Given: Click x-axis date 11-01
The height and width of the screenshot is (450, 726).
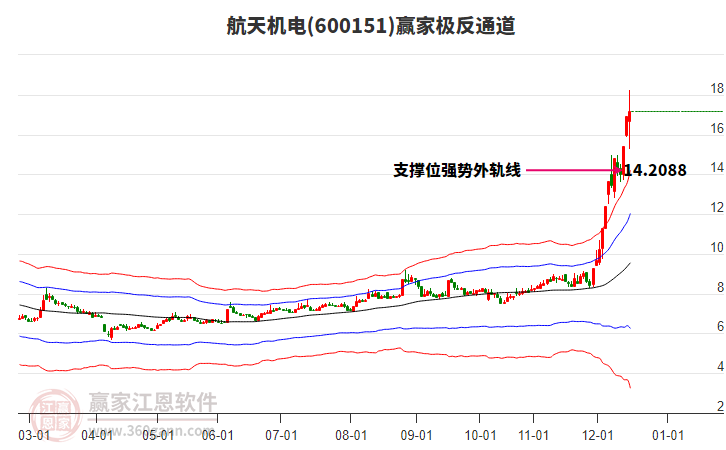Looking at the screenshot, I should [x=533, y=436].
